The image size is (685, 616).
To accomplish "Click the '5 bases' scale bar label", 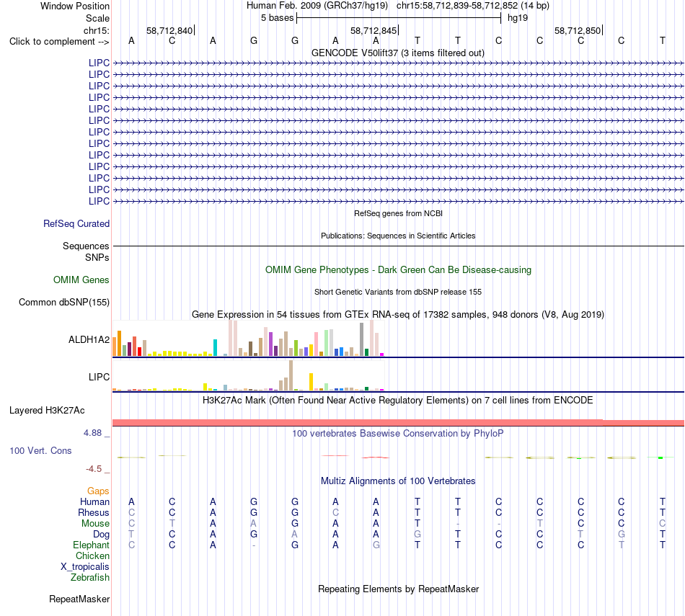I will click(x=278, y=18).
